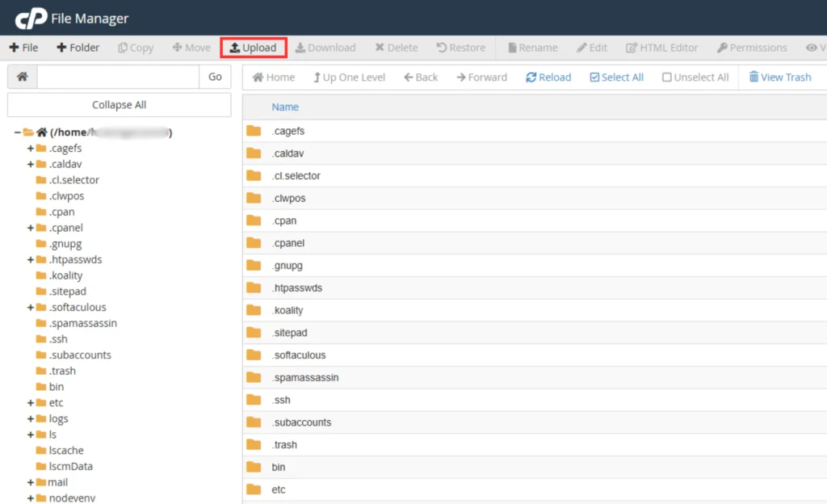Click Collapse All button
The image size is (827, 504).
pyautogui.click(x=120, y=105)
